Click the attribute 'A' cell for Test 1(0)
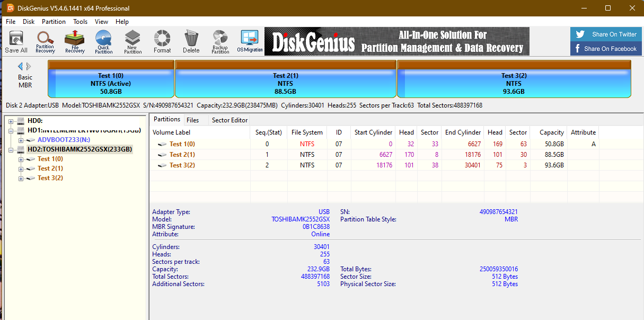The height and width of the screenshot is (320, 644). coord(583,144)
